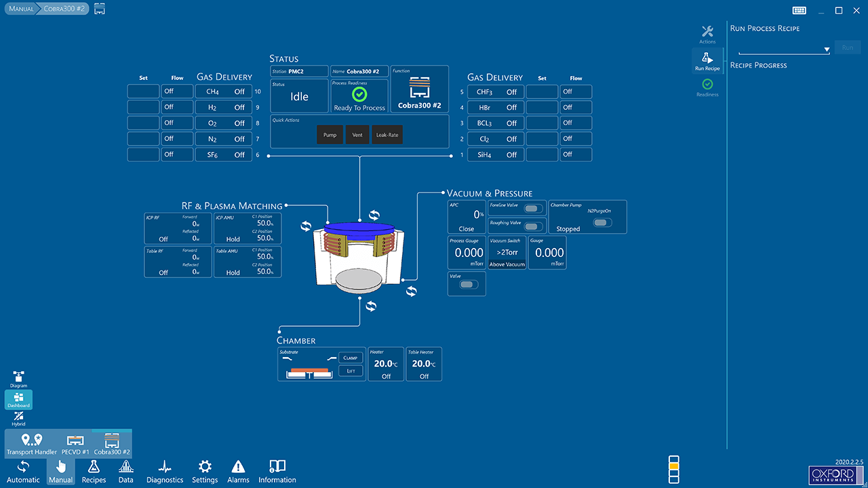Viewport: 868px width, 488px height.
Task: Click the SiH4 set point field
Action: click(542, 155)
